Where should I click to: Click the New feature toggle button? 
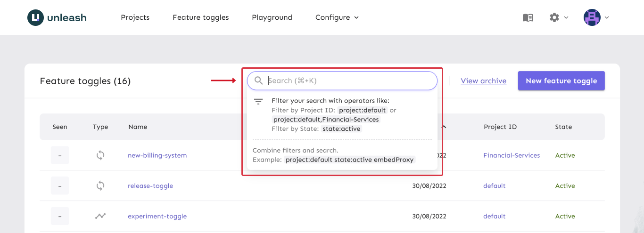[x=561, y=81]
